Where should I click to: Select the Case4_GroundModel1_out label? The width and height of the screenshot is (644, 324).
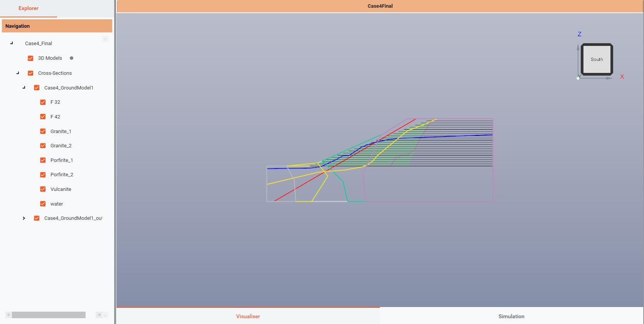click(x=73, y=218)
